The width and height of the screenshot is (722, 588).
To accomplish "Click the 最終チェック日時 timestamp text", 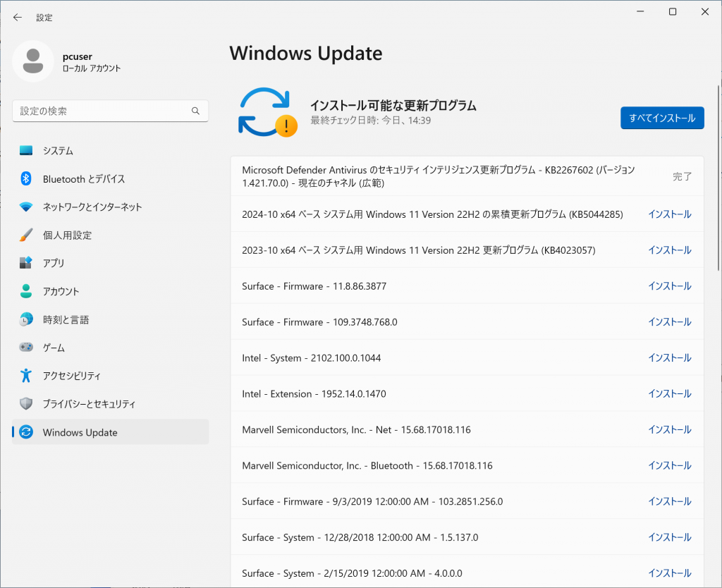I will (x=371, y=120).
